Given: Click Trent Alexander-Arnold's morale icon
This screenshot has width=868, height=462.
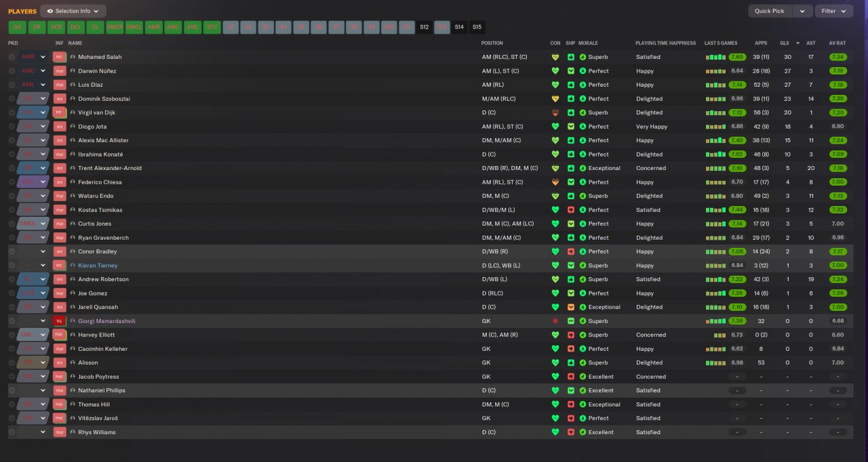Looking at the screenshot, I should [x=583, y=168].
